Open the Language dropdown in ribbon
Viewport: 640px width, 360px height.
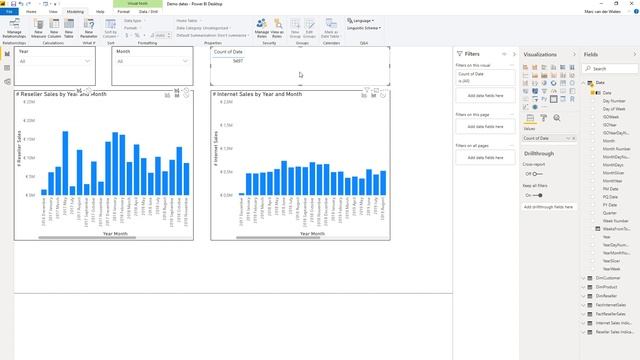pyautogui.click(x=360, y=20)
